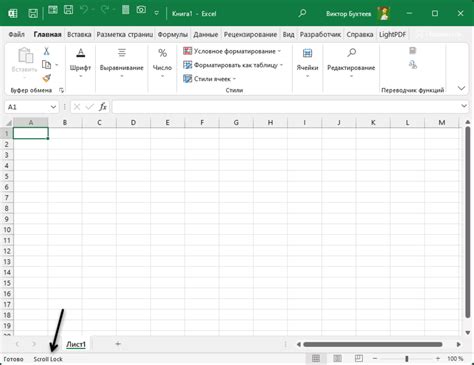Click the save icon in quick access toolbar
The image size is (474, 365).
coord(33,13)
